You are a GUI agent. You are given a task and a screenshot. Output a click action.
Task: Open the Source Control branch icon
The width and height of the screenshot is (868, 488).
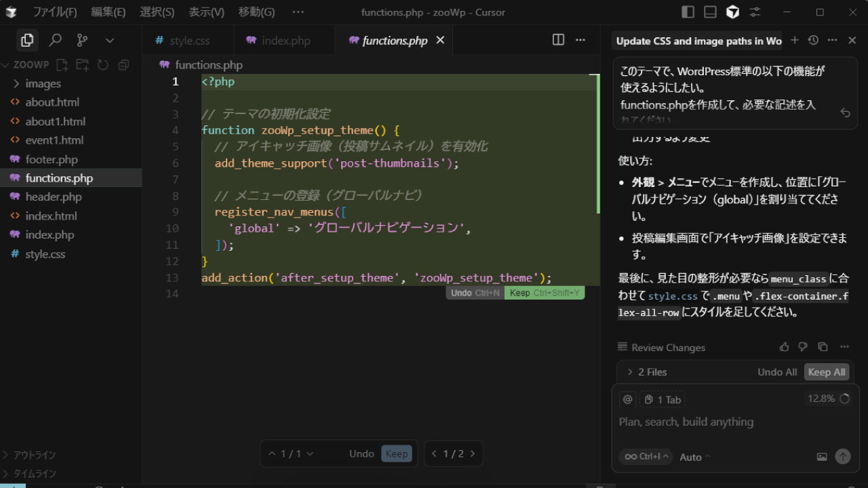(83, 41)
